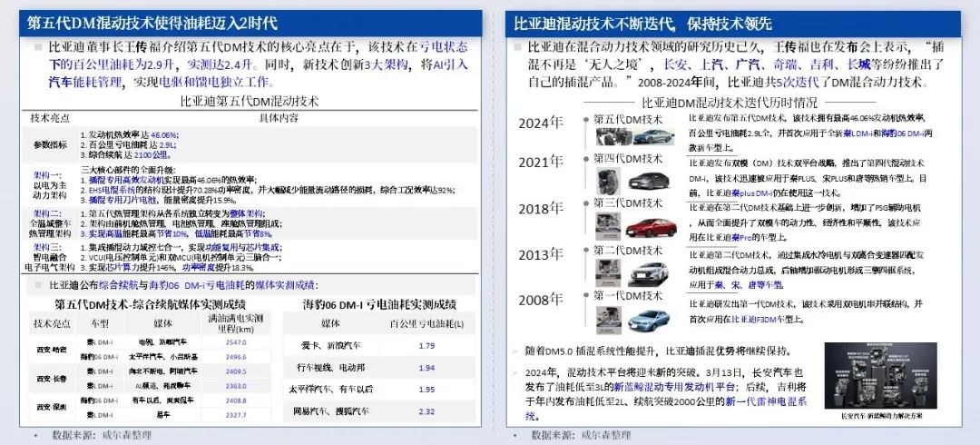Select the subtitle '比亚迪第五代DM混动技术'
Screen dimensions: 980x445
(x=250, y=100)
